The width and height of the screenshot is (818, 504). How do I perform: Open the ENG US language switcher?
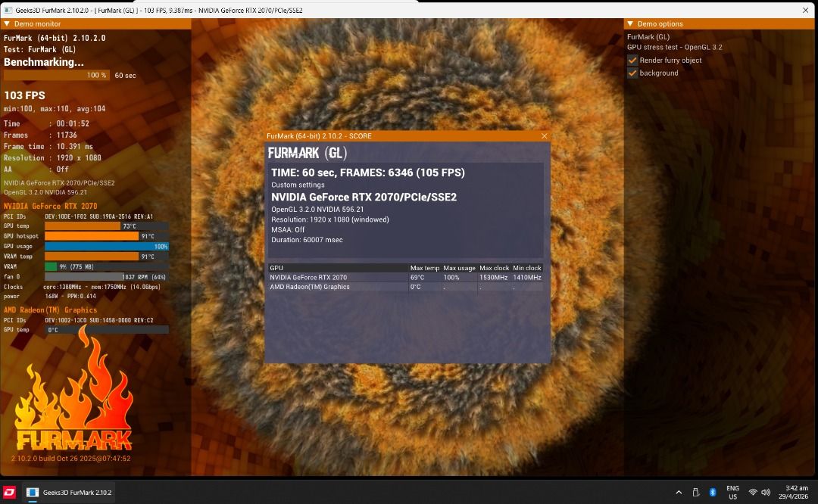[x=732, y=492]
